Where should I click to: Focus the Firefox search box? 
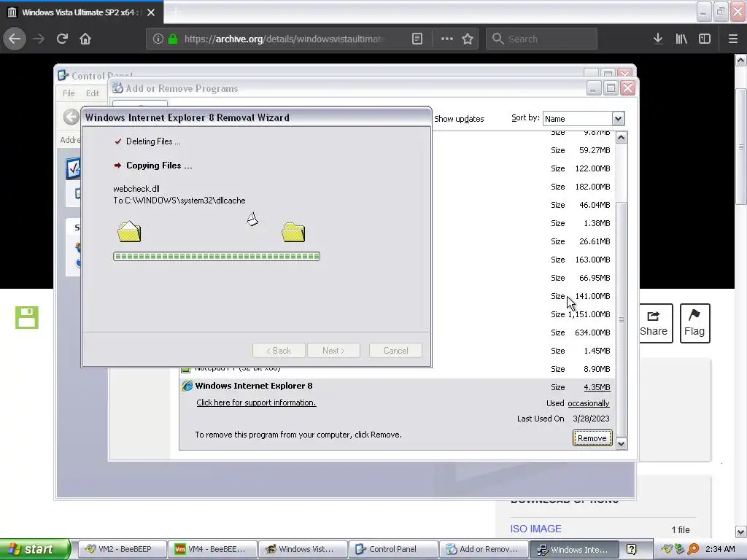(x=541, y=39)
